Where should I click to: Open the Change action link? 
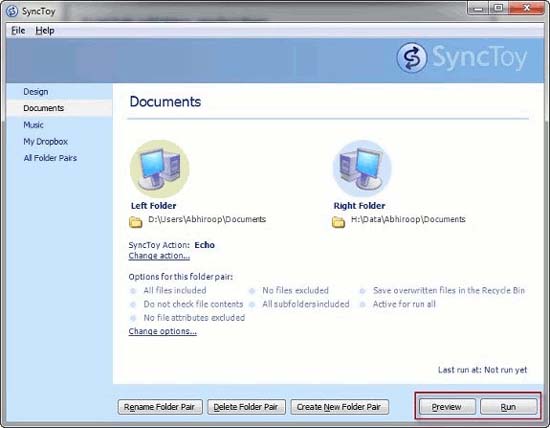(159, 256)
